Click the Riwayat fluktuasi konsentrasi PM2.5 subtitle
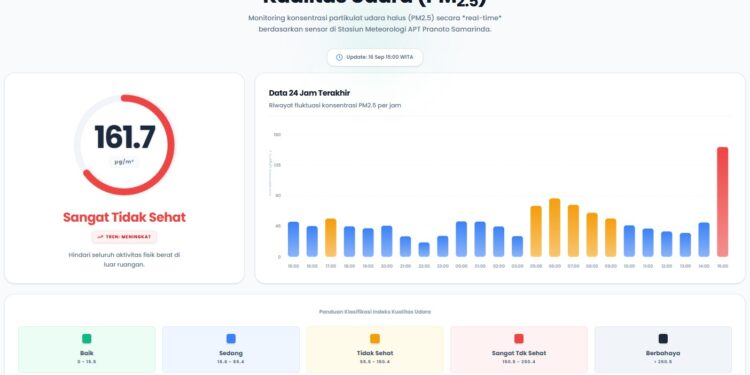This screenshot has height=375, width=750. [335, 105]
